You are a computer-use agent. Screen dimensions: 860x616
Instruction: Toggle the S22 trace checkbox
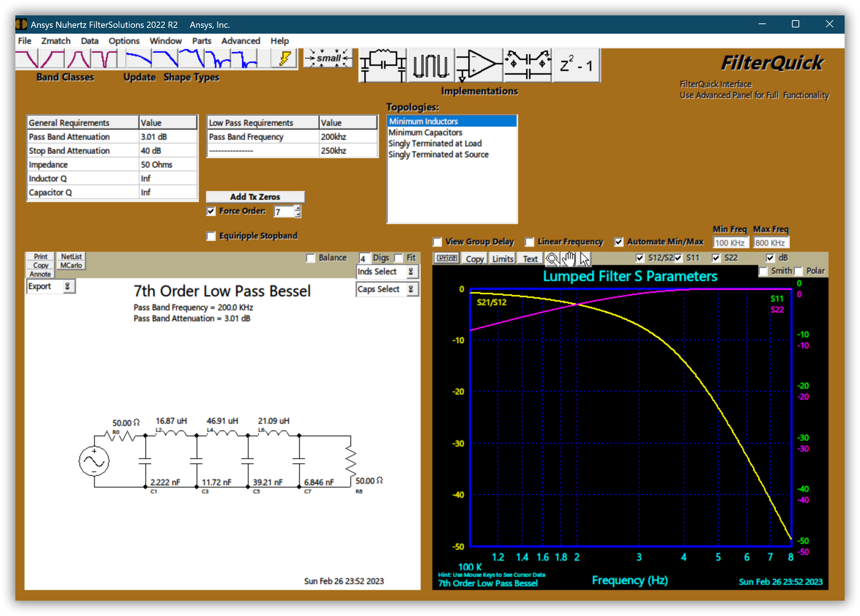click(x=716, y=258)
